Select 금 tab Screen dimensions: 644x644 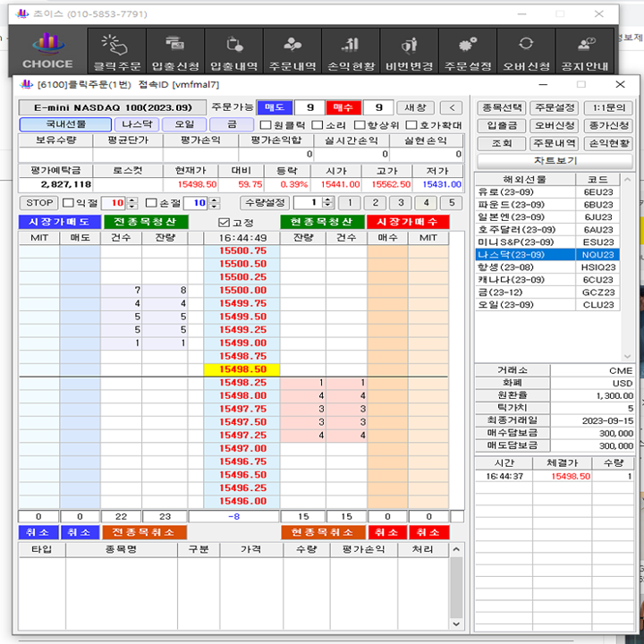tap(232, 124)
